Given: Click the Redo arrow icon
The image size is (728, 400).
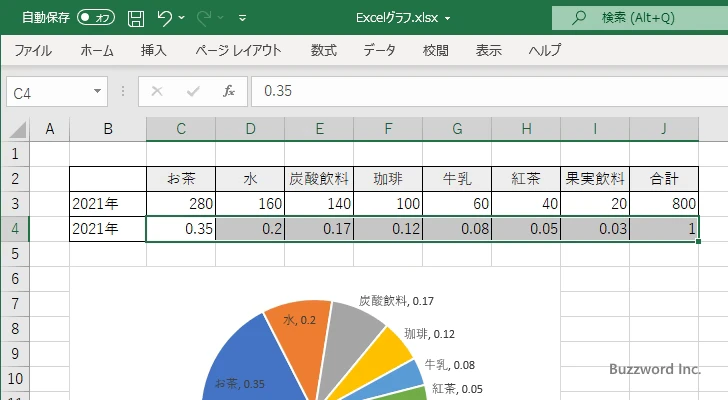Looking at the screenshot, I should (204, 18).
